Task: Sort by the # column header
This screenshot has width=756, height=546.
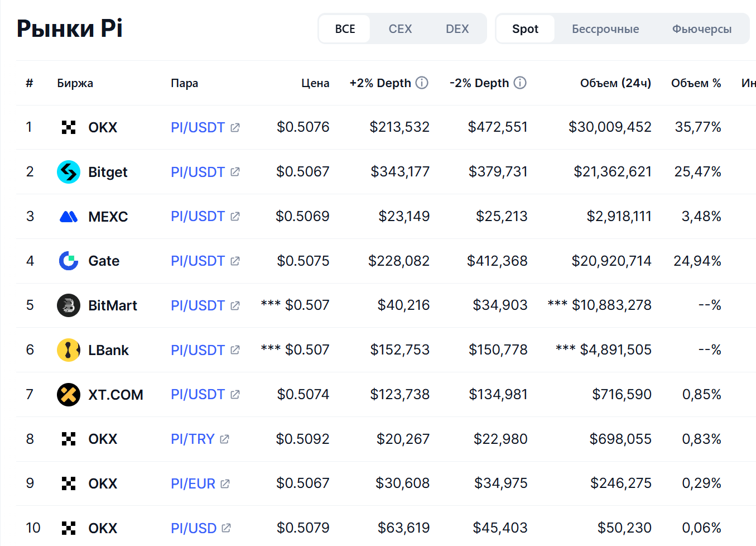Action: pos(30,83)
